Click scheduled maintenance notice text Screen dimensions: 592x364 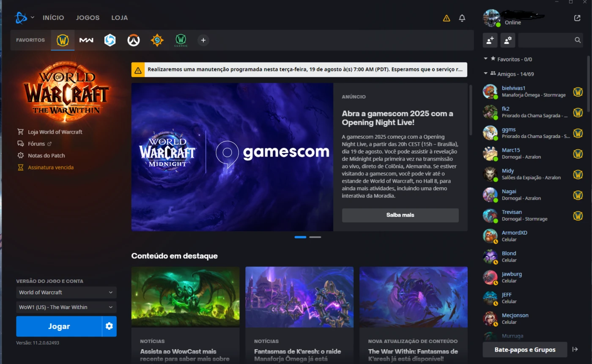(x=305, y=70)
